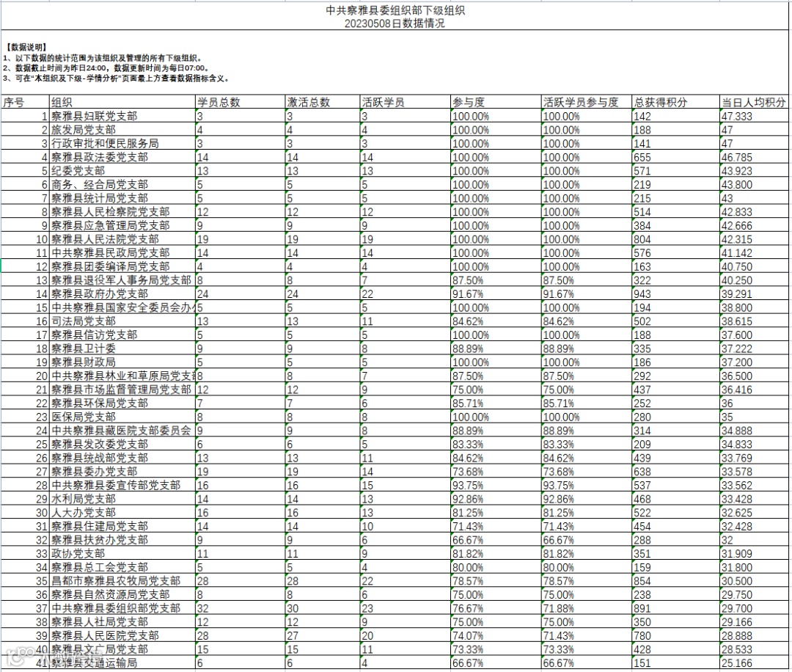Select cell 昌都市察雅县农牧局党支部
The width and height of the screenshot is (792, 672).
tap(122, 581)
